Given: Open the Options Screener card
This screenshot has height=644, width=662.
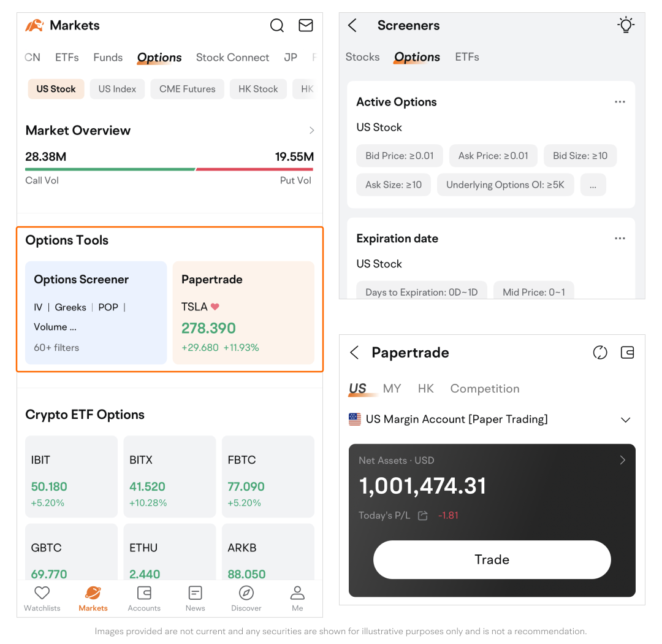Looking at the screenshot, I should click(x=96, y=313).
